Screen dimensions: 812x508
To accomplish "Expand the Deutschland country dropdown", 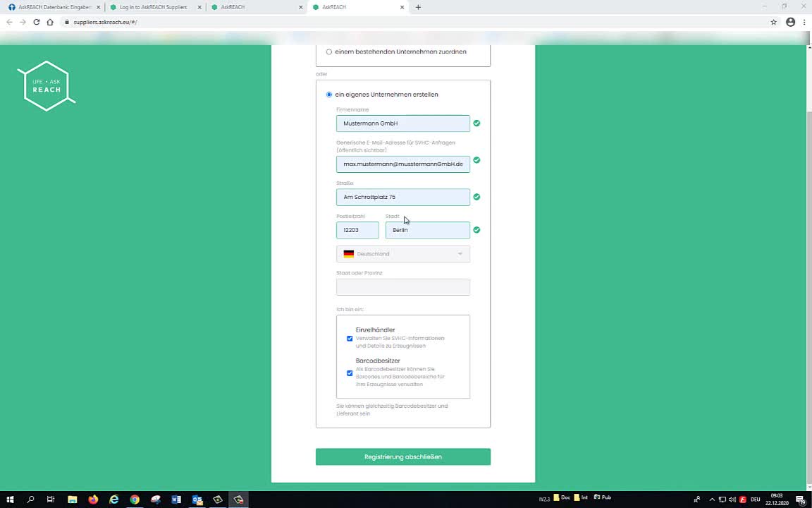I will [x=402, y=254].
